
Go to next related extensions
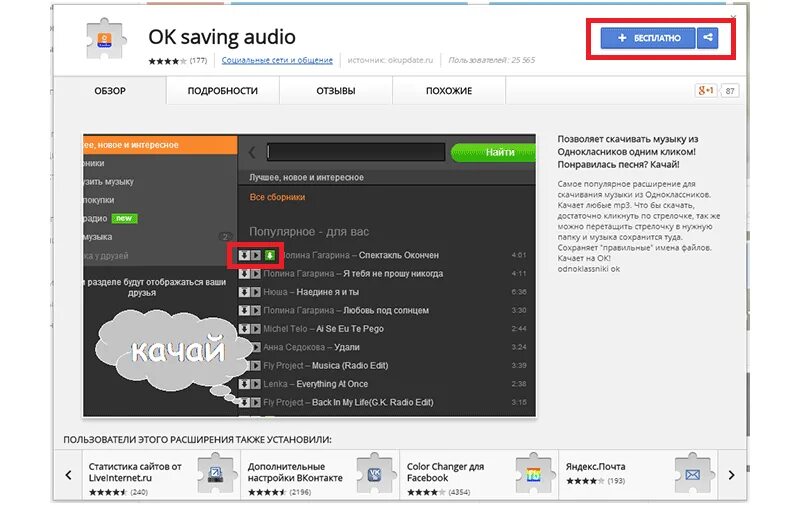tap(731, 475)
